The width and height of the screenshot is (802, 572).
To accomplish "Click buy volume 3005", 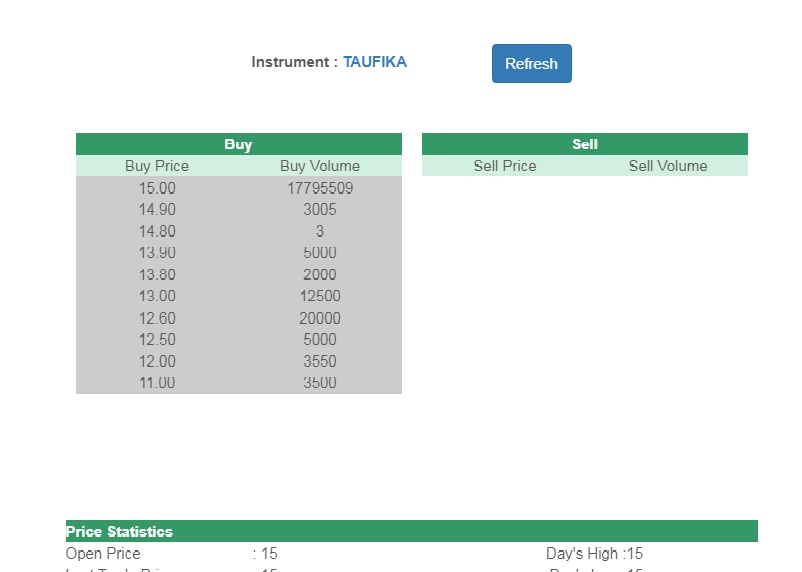I will (320, 210).
